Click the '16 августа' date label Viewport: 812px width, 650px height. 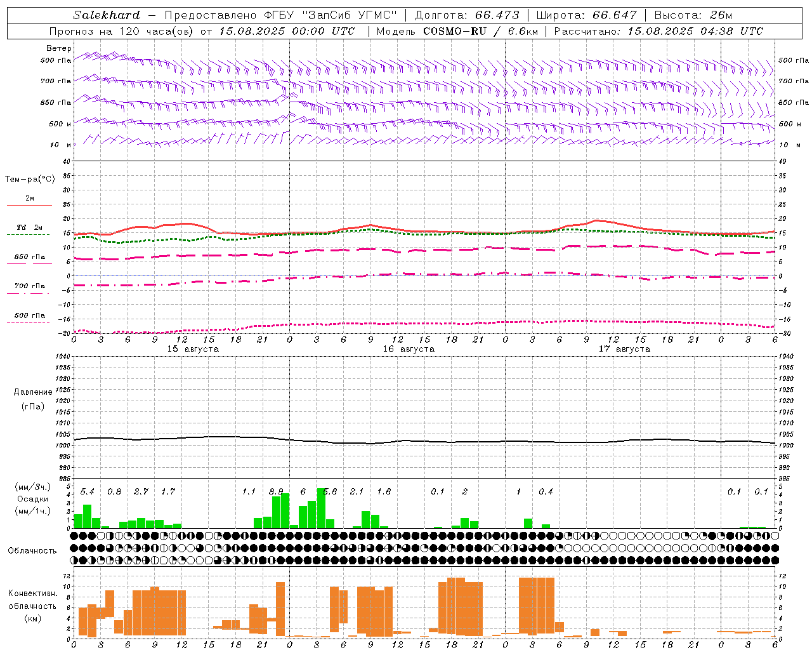409,349
